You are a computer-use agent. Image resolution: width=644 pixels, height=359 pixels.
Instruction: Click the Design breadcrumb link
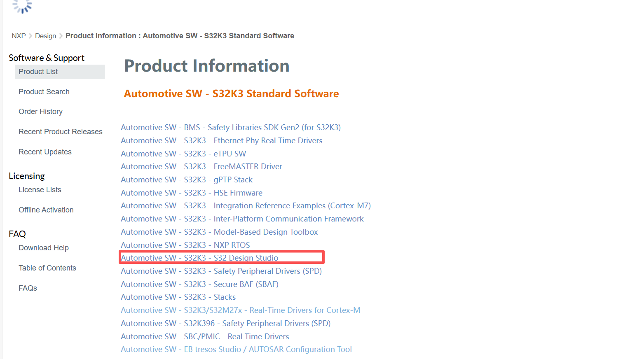pos(45,36)
